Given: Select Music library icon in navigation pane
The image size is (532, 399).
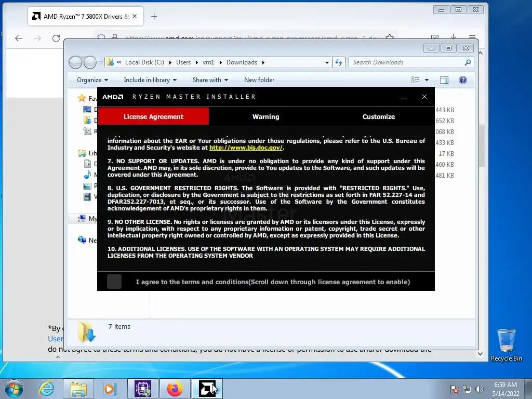Looking at the screenshot, I should click(87, 175).
